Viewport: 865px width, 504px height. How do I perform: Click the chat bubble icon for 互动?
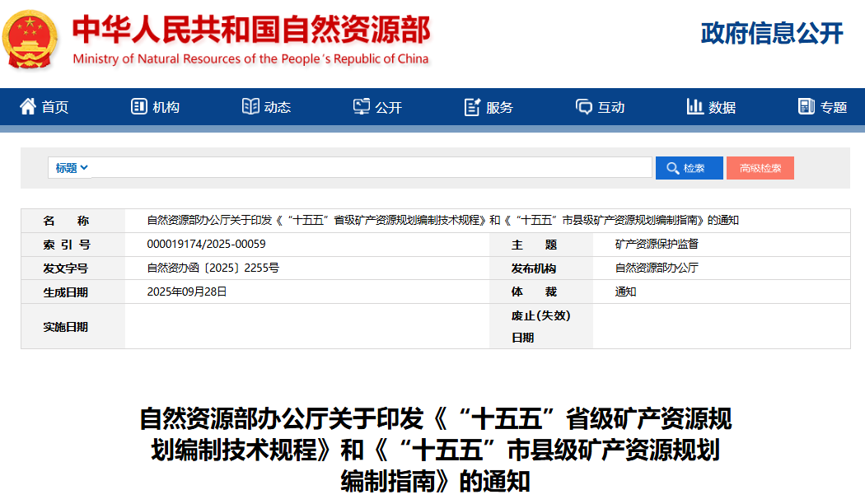click(x=584, y=106)
